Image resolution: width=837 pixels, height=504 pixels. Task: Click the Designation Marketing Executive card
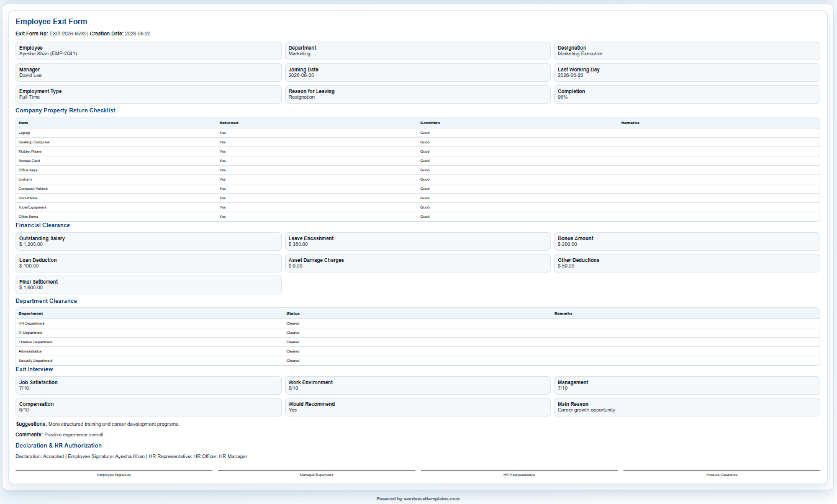687,51
